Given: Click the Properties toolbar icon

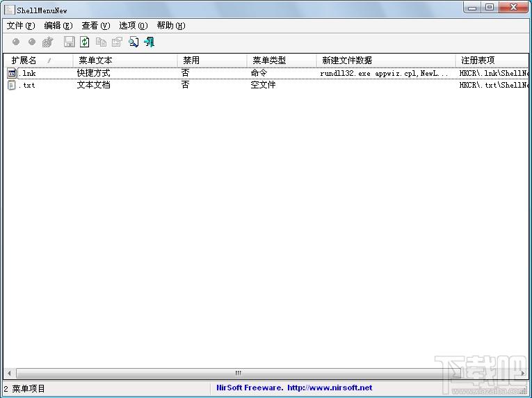Looking at the screenshot, I should [117, 42].
